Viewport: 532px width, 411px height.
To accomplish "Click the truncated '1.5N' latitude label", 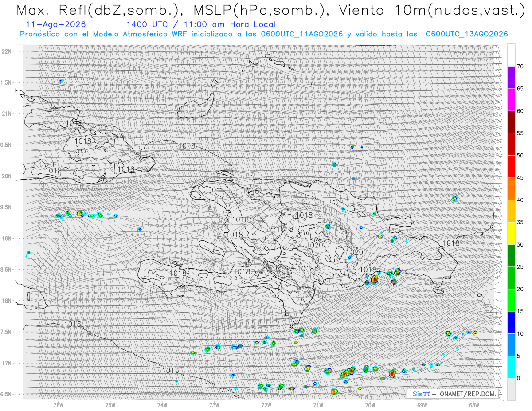I will coord(6,82).
